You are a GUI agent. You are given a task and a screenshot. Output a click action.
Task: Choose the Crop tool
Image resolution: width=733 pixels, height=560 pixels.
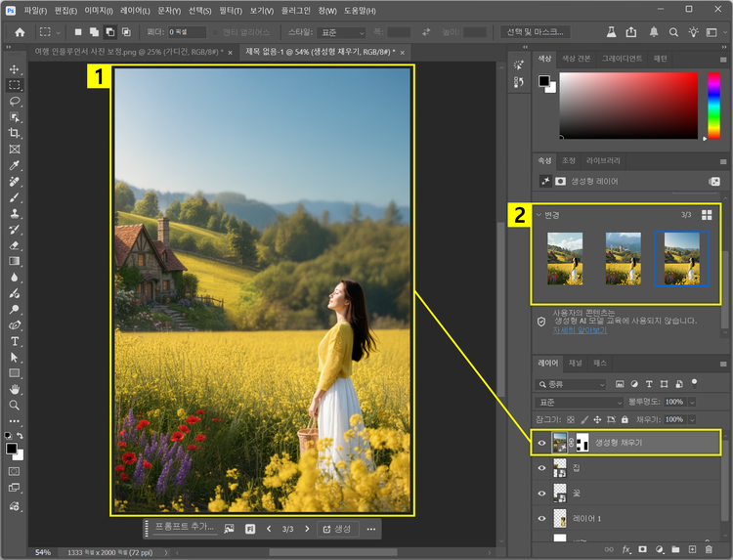click(15, 133)
